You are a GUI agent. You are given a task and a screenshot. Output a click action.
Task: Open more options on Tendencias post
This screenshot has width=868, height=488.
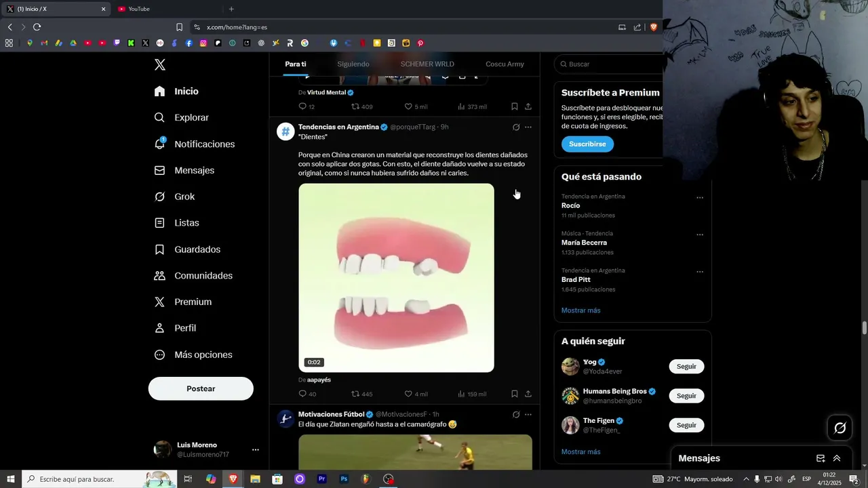[528, 127]
